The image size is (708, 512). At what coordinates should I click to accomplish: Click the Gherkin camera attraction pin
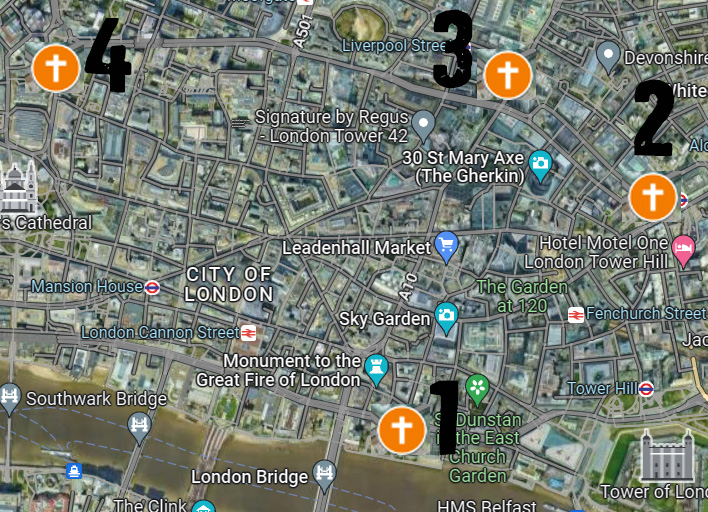(540, 166)
